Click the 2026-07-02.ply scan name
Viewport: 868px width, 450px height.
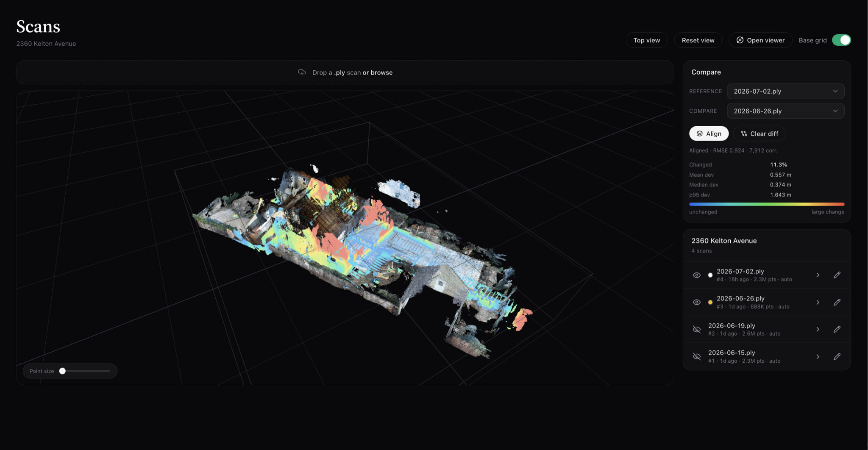[740, 271]
